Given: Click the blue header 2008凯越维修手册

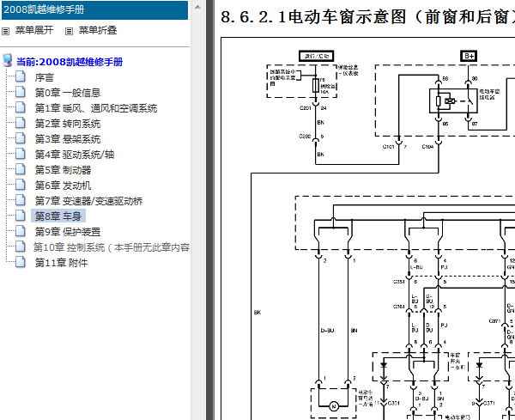Looking at the screenshot, I should [x=94, y=9].
